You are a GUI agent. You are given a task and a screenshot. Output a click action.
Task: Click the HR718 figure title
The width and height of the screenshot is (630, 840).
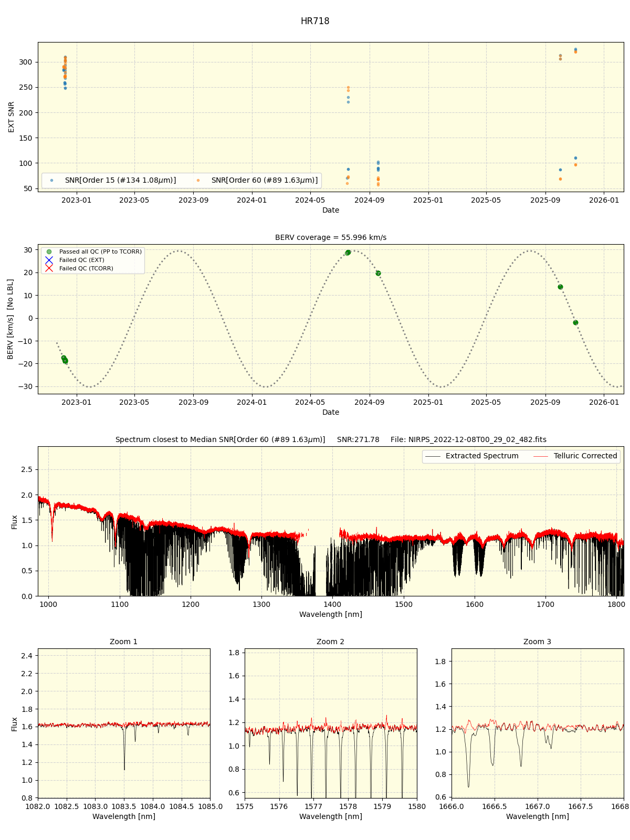[x=315, y=22]
